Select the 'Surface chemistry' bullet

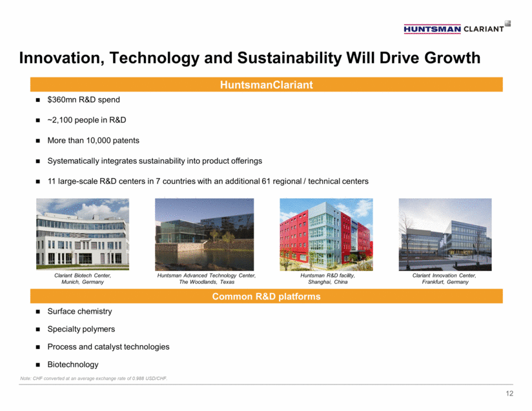79,311
